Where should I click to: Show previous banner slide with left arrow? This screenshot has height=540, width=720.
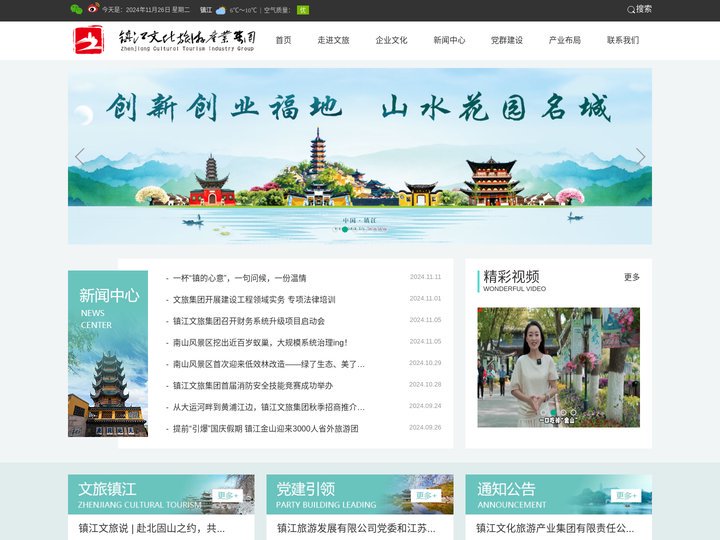click(80, 157)
